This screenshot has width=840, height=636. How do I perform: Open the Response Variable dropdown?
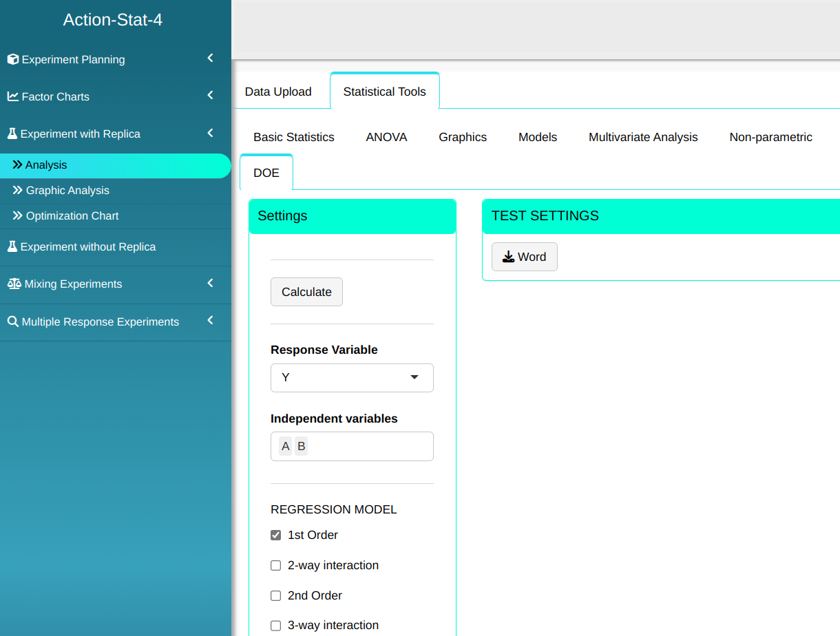(x=352, y=378)
